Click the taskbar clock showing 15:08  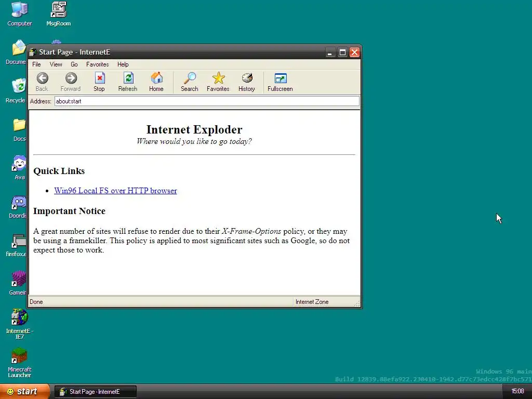(517, 392)
